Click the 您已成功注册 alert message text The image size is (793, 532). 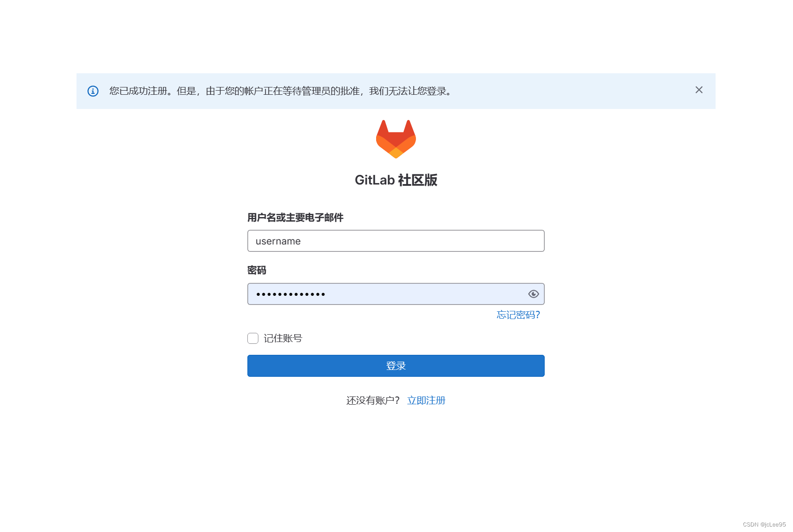(281, 91)
